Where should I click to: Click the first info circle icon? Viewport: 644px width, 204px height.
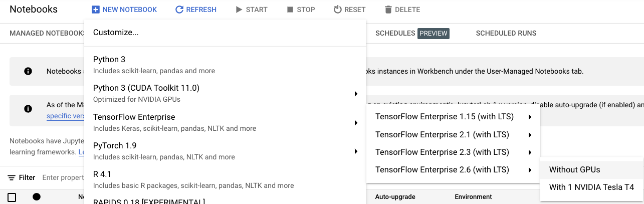[x=28, y=71]
